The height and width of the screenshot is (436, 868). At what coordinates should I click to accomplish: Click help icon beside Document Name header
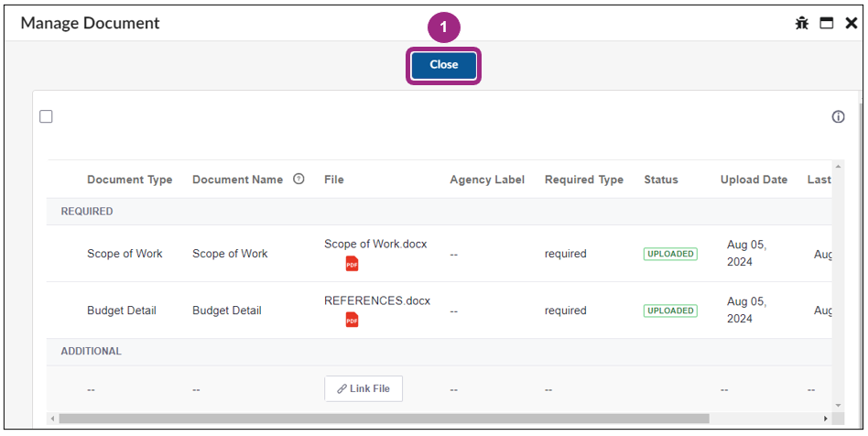tap(298, 180)
